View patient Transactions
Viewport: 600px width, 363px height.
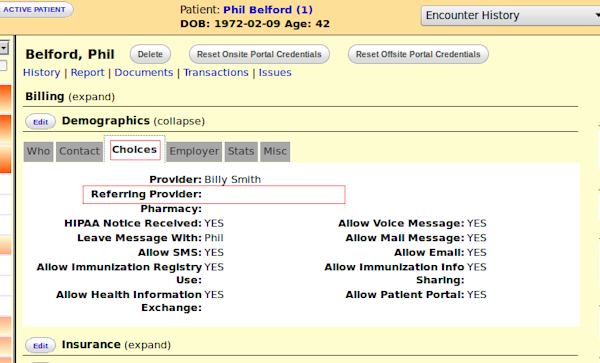tap(216, 73)
